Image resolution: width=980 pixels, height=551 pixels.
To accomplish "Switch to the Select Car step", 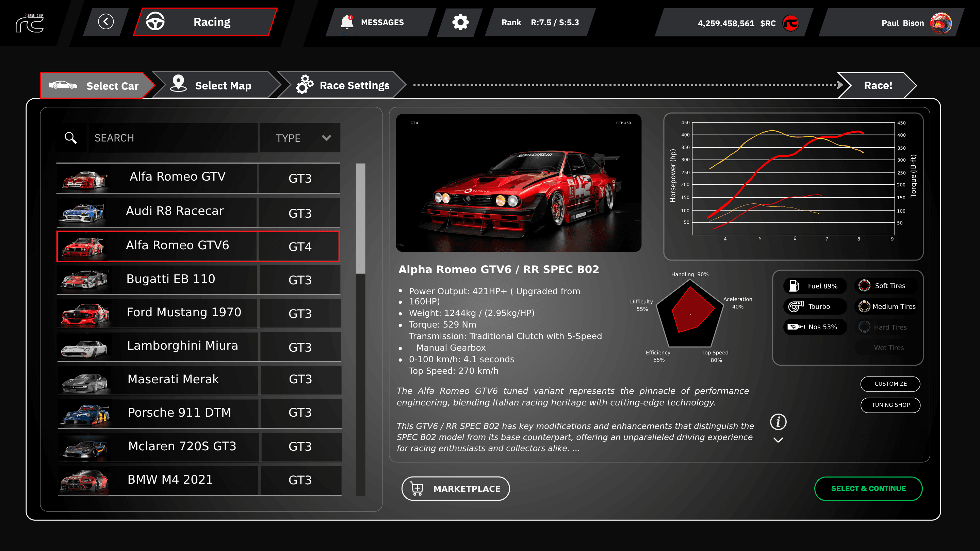I will pyautogui.click(x=97, y=85).
